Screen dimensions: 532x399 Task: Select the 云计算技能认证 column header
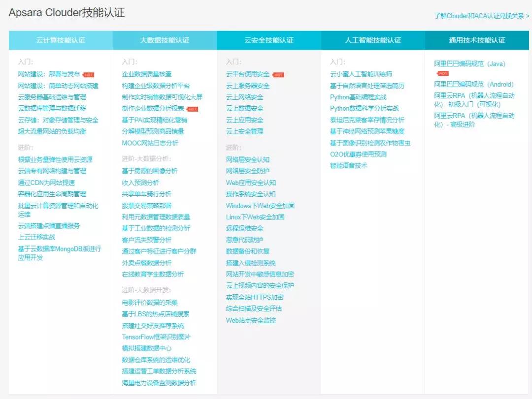coord(61,40)
